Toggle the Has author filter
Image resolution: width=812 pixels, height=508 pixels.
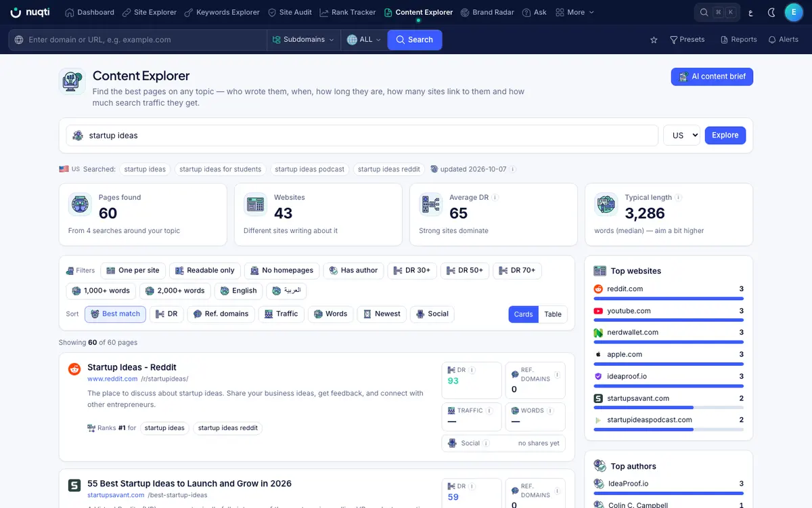(x=353, y=270)
